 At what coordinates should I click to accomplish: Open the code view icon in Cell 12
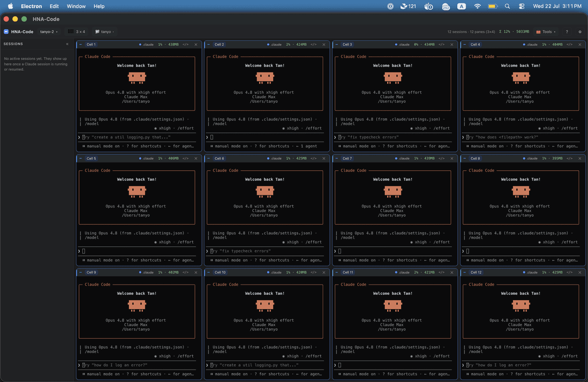click(569, 272)
